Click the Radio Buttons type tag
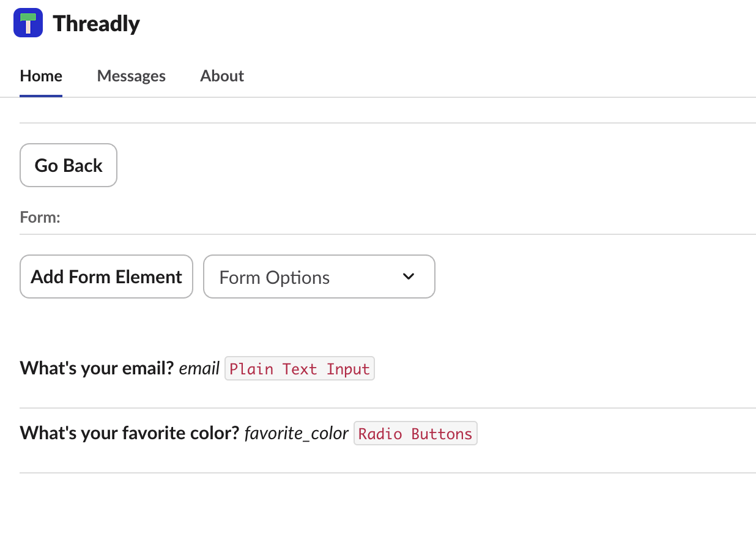Image resolution: width=756 pixels, height=542 pixels. [415, 434]
